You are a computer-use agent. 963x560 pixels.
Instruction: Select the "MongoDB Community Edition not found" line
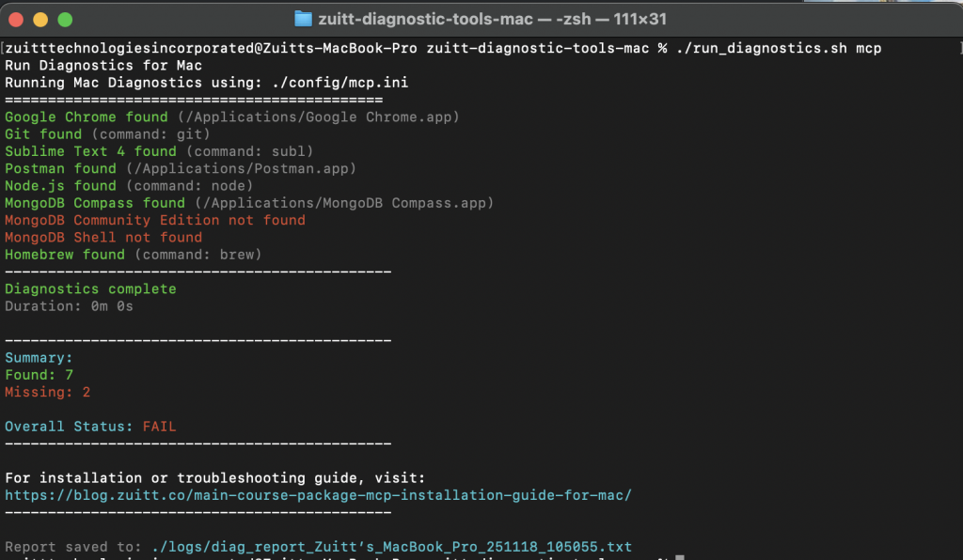pyautogui.click(x=155, y=220)
